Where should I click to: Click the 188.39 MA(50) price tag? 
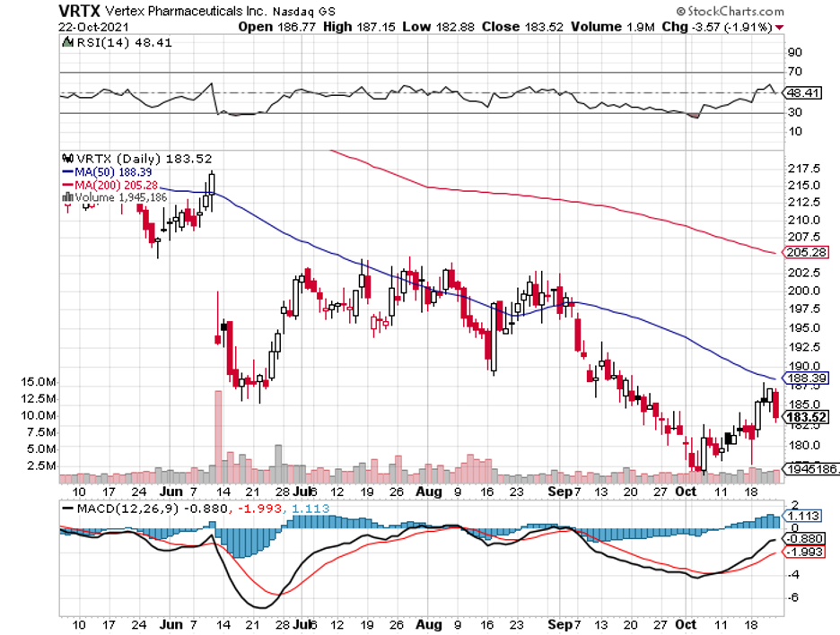point(806,378)
